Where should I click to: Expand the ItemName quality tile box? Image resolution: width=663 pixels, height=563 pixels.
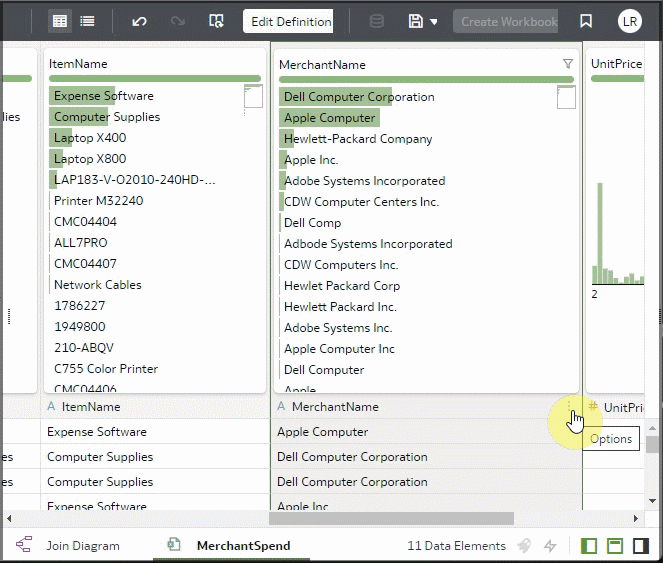[x=253, y=96]
